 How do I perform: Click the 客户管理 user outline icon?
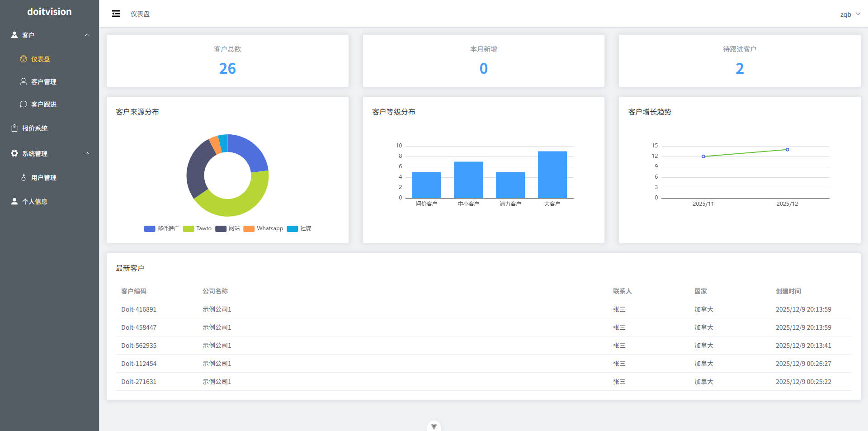24,81
